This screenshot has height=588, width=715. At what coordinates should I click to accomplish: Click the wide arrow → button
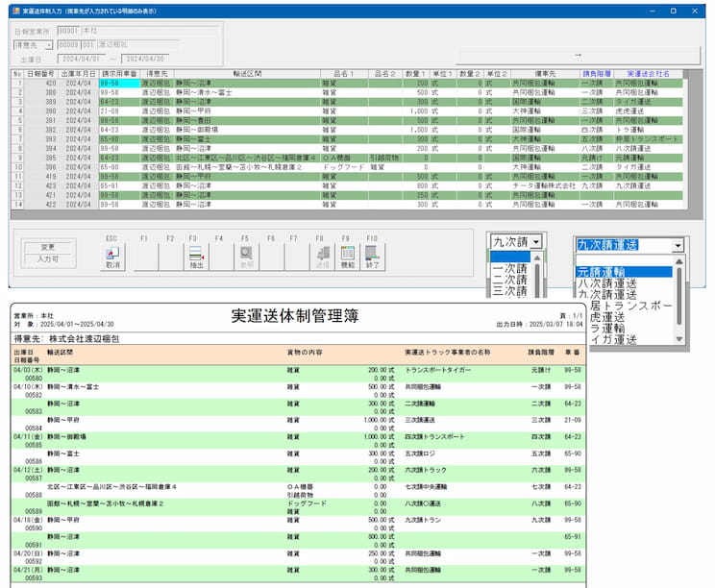point(578,55)
